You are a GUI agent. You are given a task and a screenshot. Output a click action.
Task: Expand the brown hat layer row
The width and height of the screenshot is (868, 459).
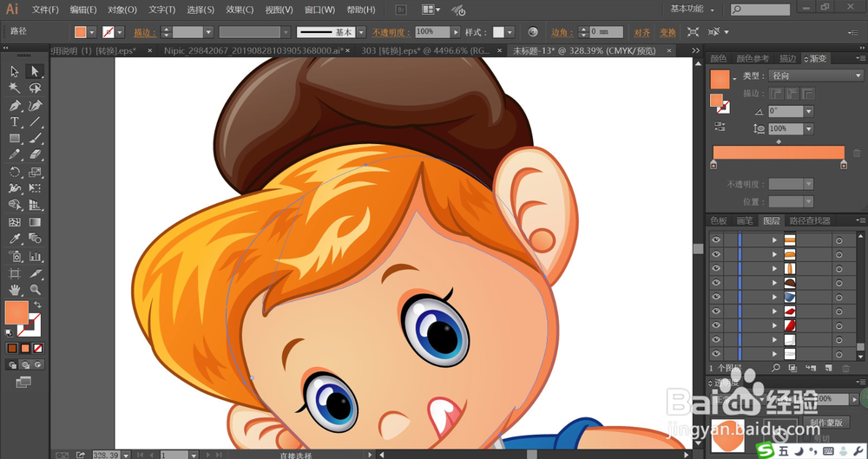774,283
